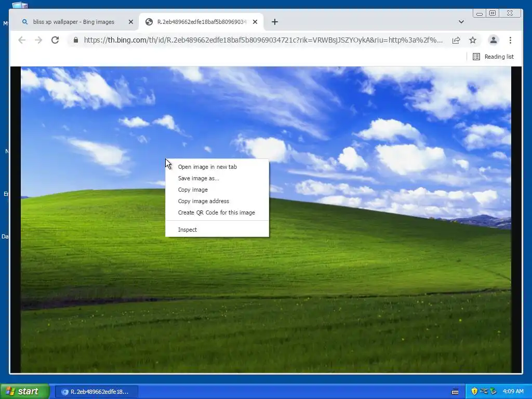Click the R.2eb489662edfe18 taskbar button
This screenshot has height=399, width=532.
[x=96, y=392]
